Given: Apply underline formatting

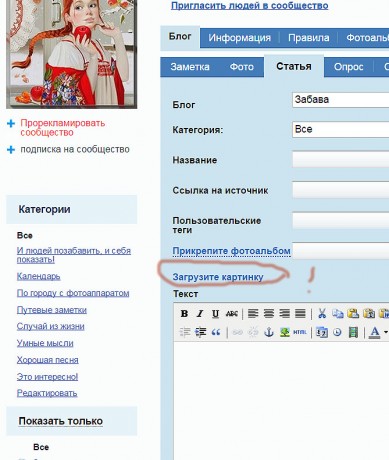Looking at the screenshot, I should tap(215, 314).
